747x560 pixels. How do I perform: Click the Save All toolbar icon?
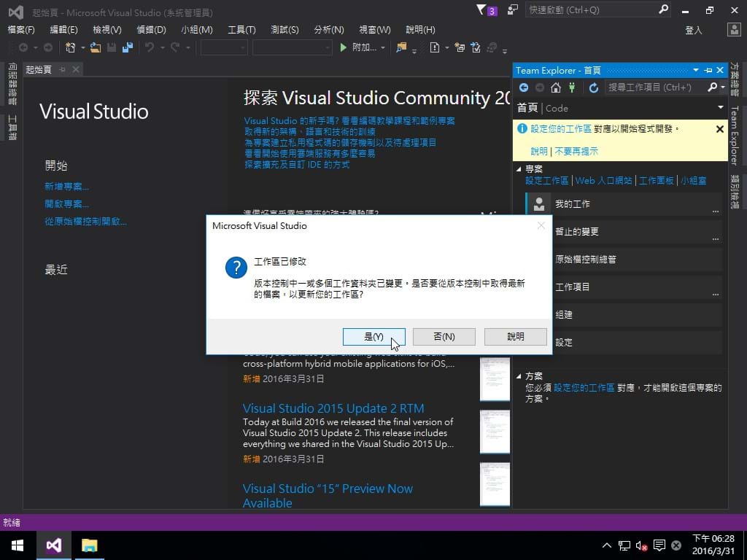(x=127, y=47)
